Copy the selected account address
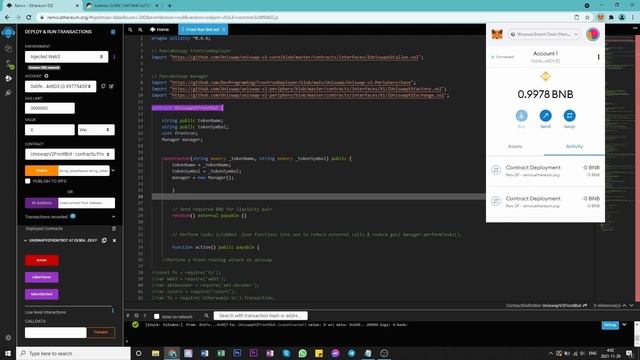This screenshot has width=640, height=360. 103,86
